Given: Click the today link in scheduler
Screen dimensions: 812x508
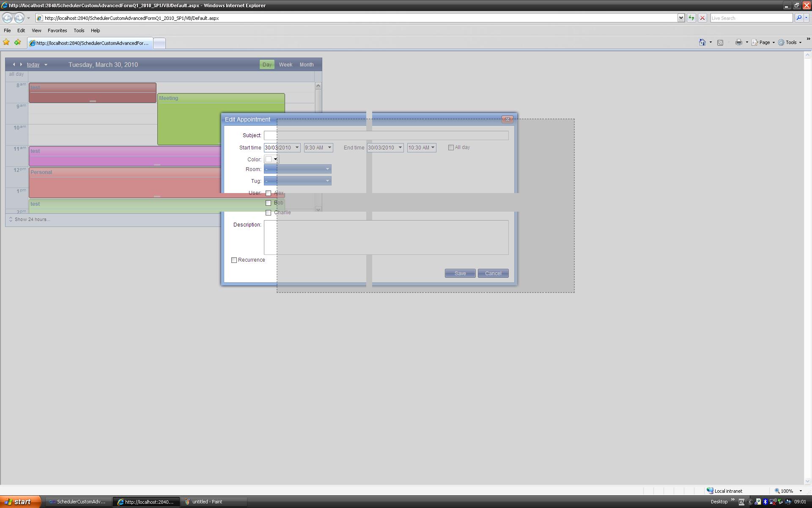Looking at the screenshot, I should [x=33, y=65].
